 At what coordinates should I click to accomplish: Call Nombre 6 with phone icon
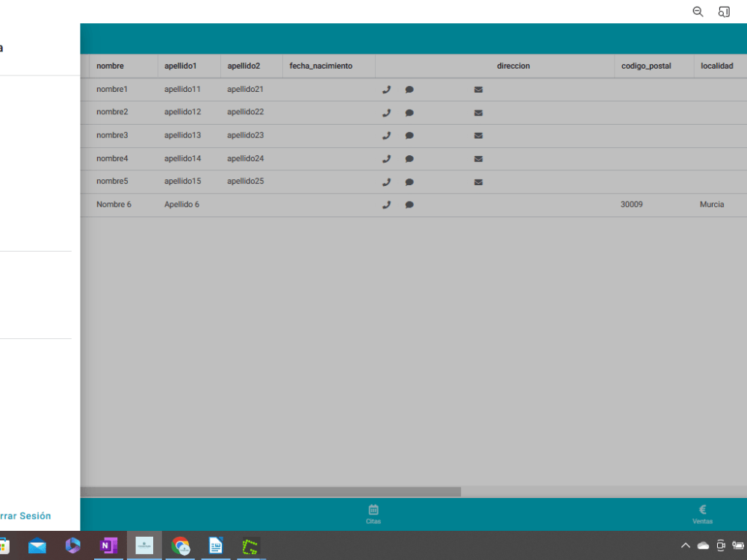click(386, 204)
